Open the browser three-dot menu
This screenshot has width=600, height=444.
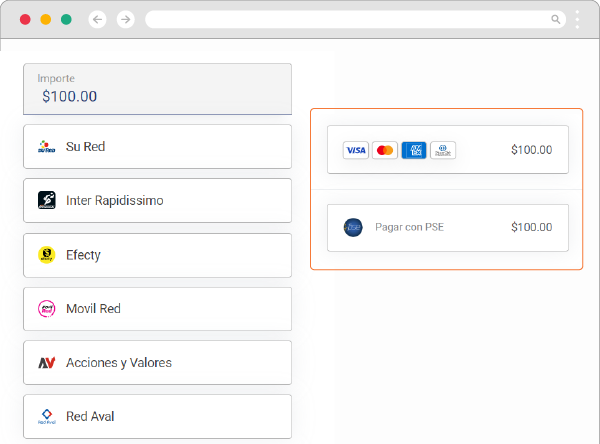point(578,19)
